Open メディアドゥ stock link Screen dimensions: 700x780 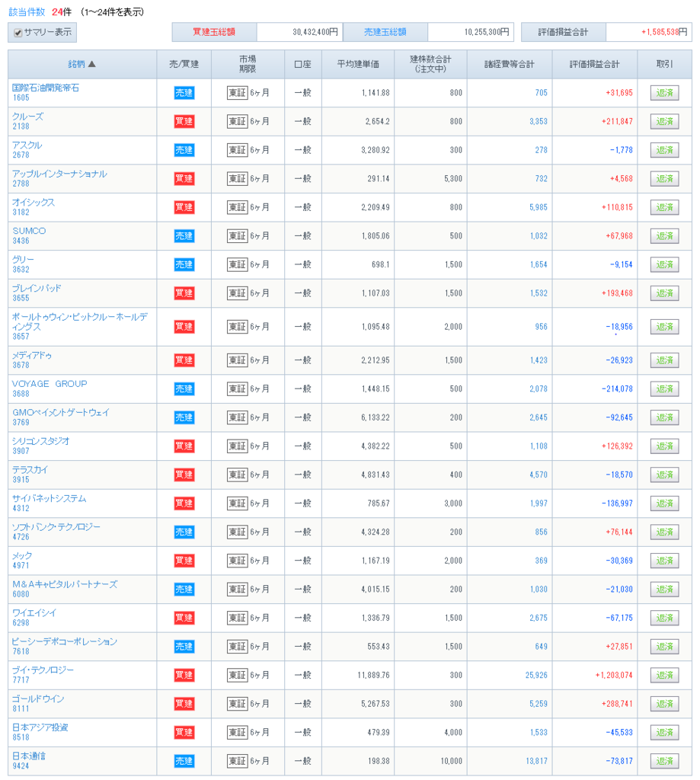tap(32, 356)
